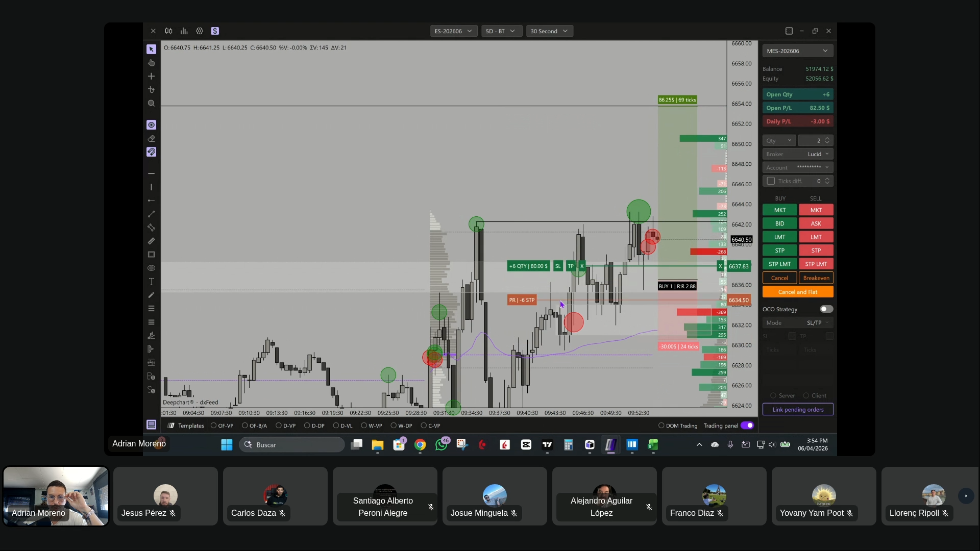Click the Breakeven button
The width and height of the screenshot is (980, 551).
[816, 278]
